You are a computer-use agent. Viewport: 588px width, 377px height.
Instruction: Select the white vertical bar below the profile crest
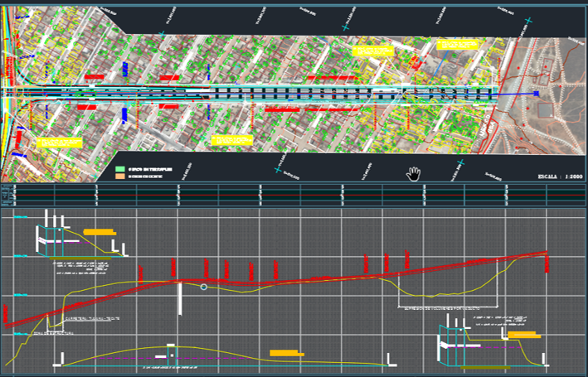click(x=179, y=298)
